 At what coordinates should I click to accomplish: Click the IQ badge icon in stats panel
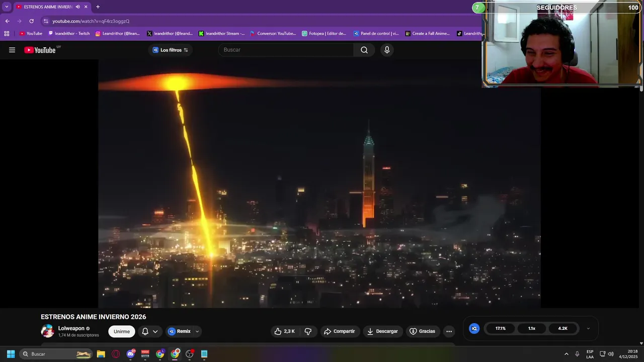(474, 328)
